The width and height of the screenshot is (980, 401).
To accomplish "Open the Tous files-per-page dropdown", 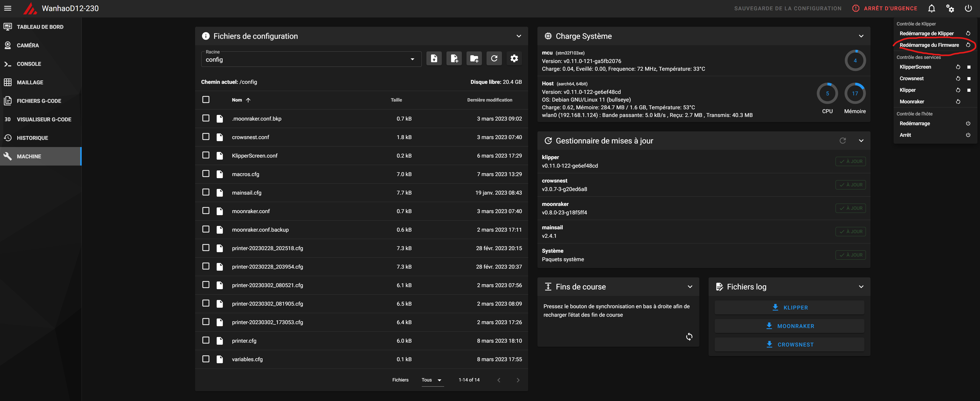I will click(432, 380).
